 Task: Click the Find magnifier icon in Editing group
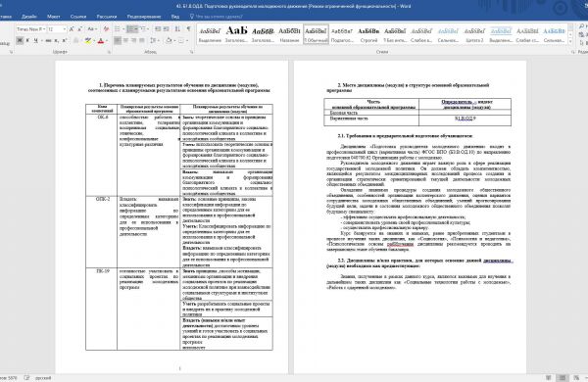(582, 26)
